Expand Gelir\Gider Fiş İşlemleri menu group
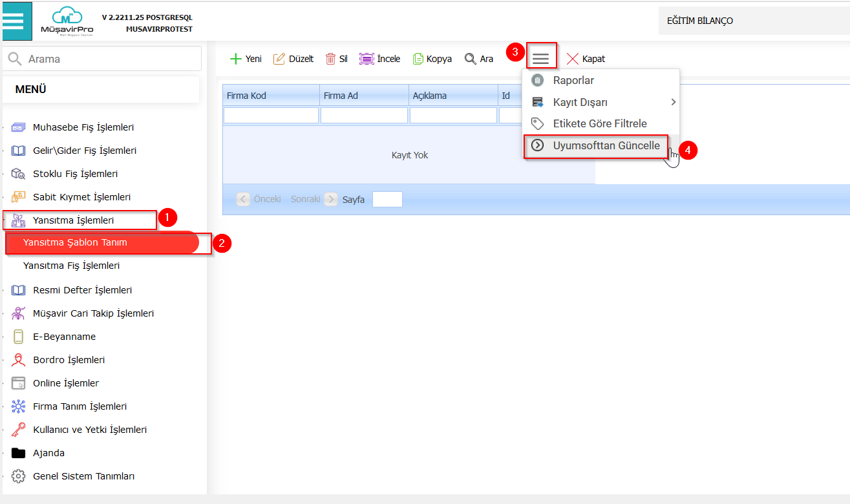The image size is (850, 504). click(x=85, y=151)
